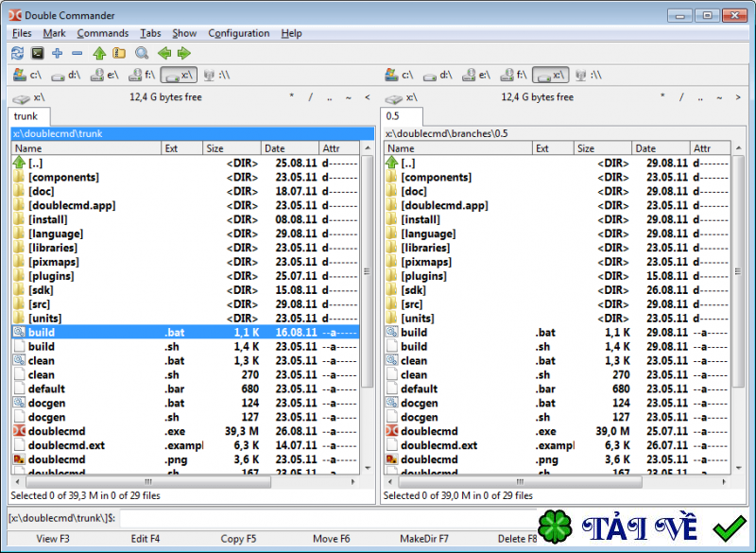Image resolution: width=756 pixels, height=553 pixels.
Task: Switch left panel to drive c:\
Action: pyautogui.click(x=27, y=75)
